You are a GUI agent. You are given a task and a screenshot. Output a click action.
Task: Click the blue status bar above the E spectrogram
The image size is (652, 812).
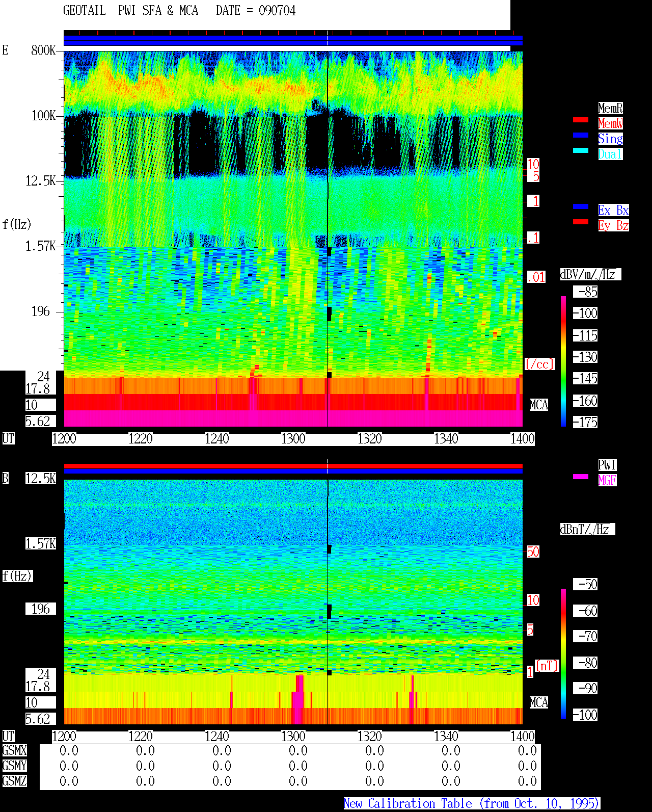coord(293,41)
